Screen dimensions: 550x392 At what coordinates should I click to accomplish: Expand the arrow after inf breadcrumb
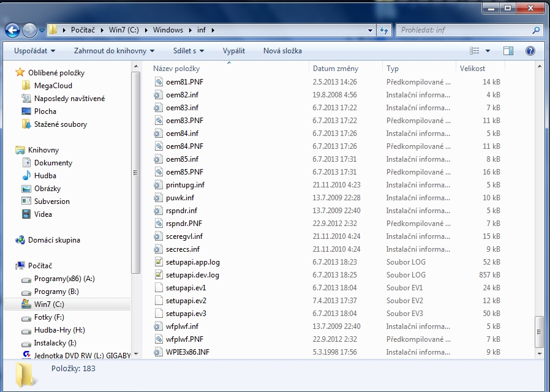click(x=213, y=30)
